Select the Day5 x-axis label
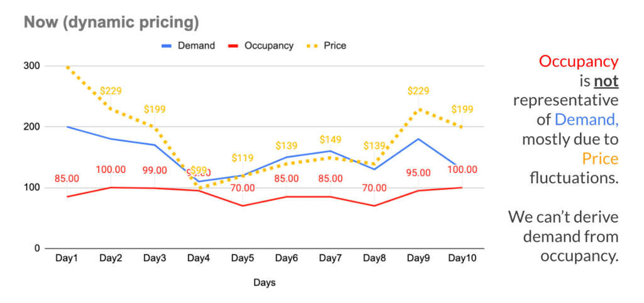The width and height of the screenshot is (644, 303). tap(242, 260)
